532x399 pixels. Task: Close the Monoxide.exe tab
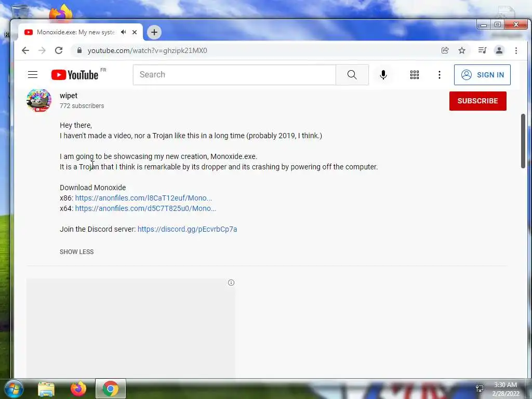tap(135, 32)
